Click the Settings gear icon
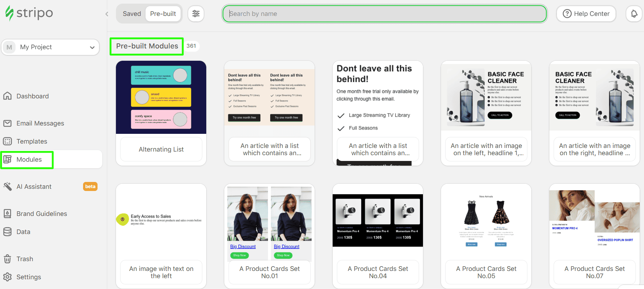This screenshot has width=644, height=289. pos(8,277)
